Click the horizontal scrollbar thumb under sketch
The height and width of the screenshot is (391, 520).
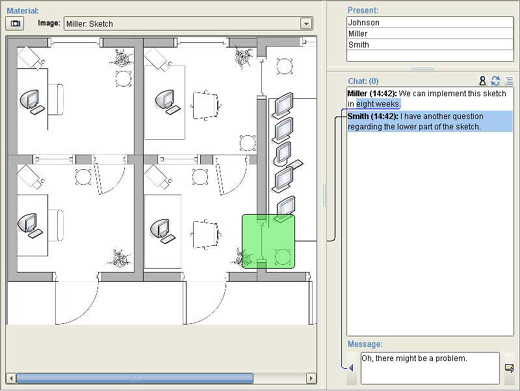[135, 378]
